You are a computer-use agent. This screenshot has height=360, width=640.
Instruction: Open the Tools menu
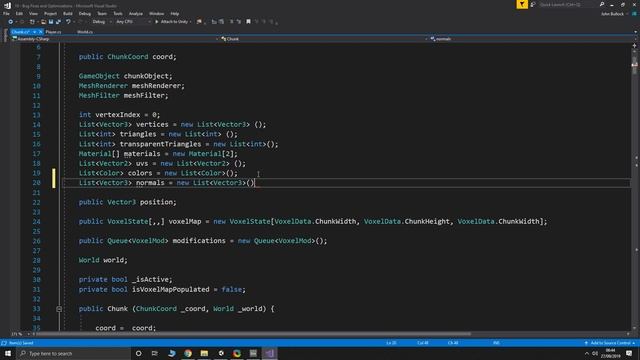118,13
